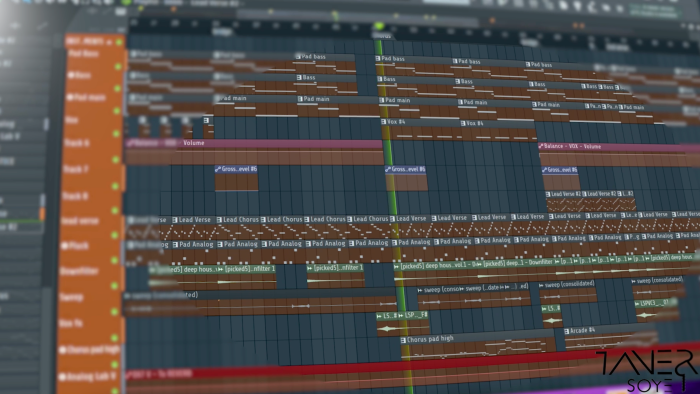Mute the lead verse track
The height and width of the screenshot is (394, 700).
(x=116, y=234)
